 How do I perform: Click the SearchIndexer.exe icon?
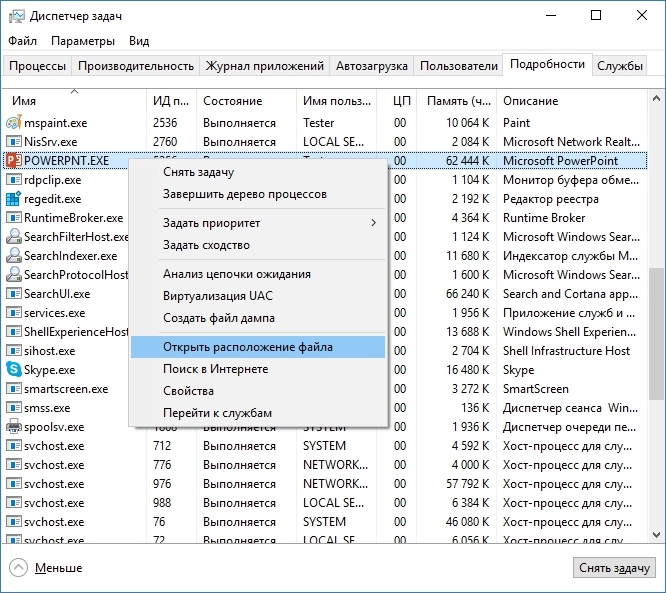click(x=14, y=255)
